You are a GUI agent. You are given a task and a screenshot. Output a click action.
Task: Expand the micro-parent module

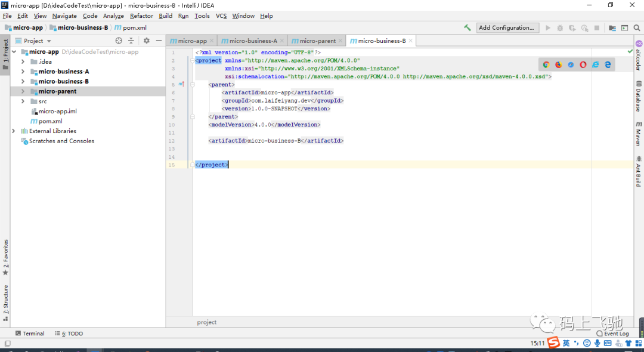pyautogui.click(x=23, y=91)
